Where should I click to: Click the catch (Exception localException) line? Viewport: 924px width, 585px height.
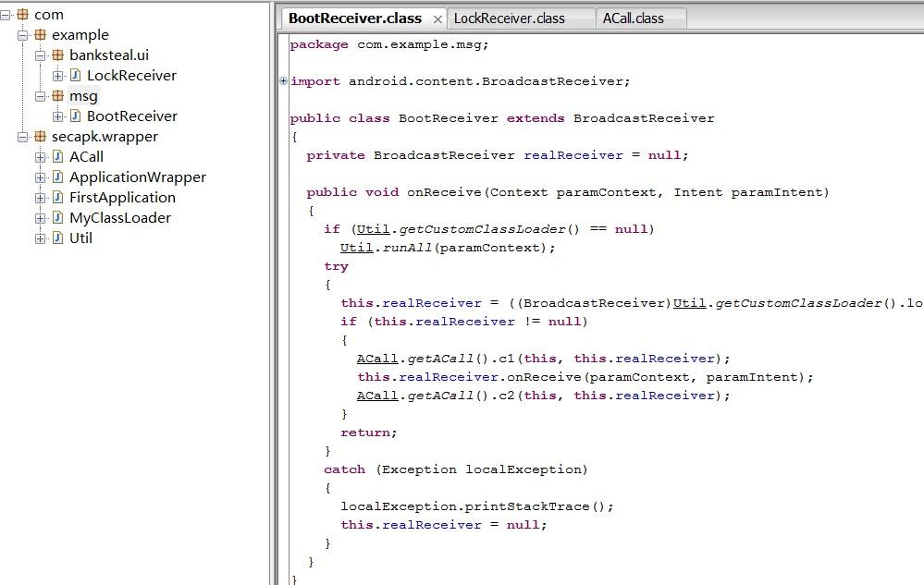(455, 469)
